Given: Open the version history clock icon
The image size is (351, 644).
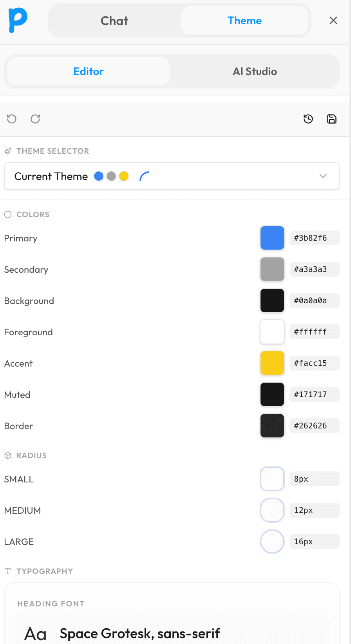Looking at the screenshot, I should pyautogui.click(x=308, y=119).
